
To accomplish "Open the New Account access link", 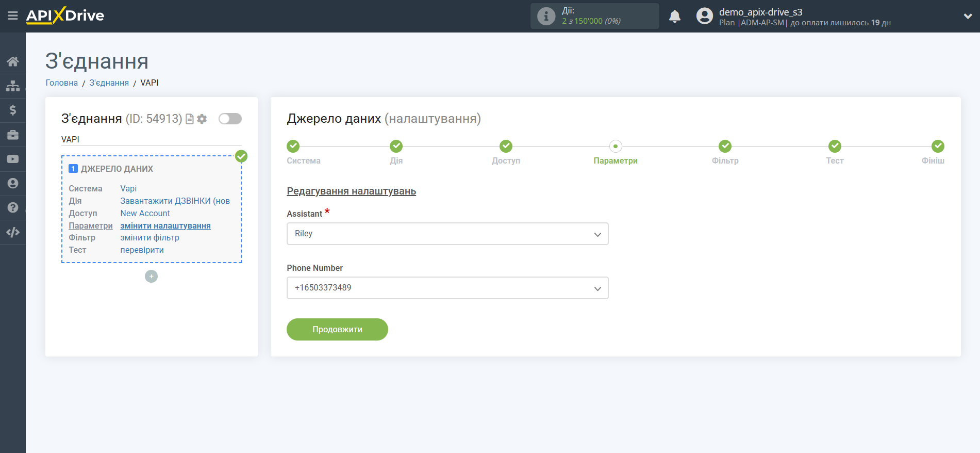I will 145,213.
